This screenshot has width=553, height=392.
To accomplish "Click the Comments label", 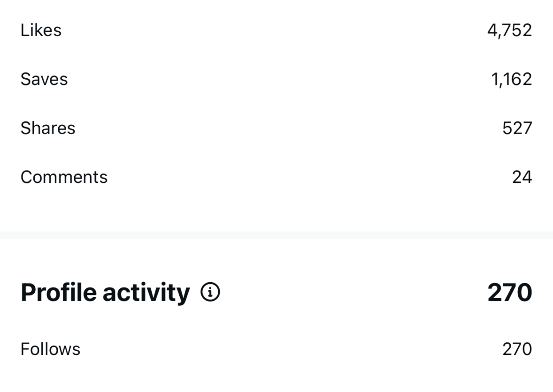I will click(64, 177).
